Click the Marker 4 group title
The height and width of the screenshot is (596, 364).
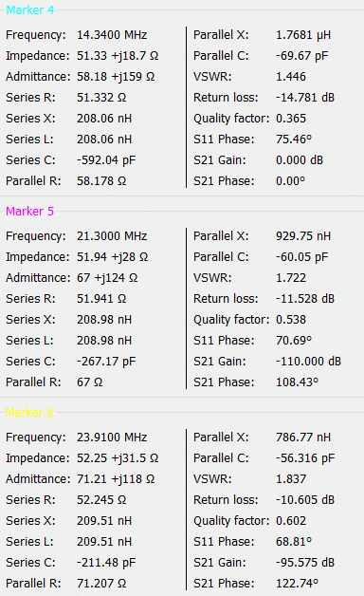coord(30,9)
